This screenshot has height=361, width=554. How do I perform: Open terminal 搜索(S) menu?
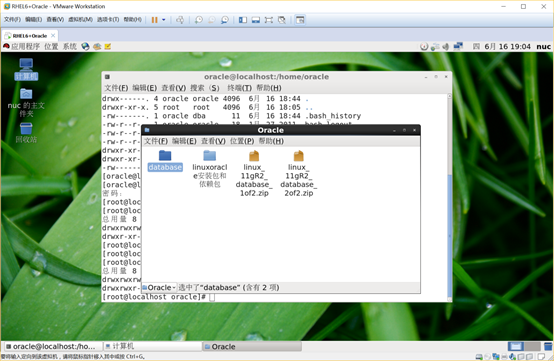click(x=205, y=88)
